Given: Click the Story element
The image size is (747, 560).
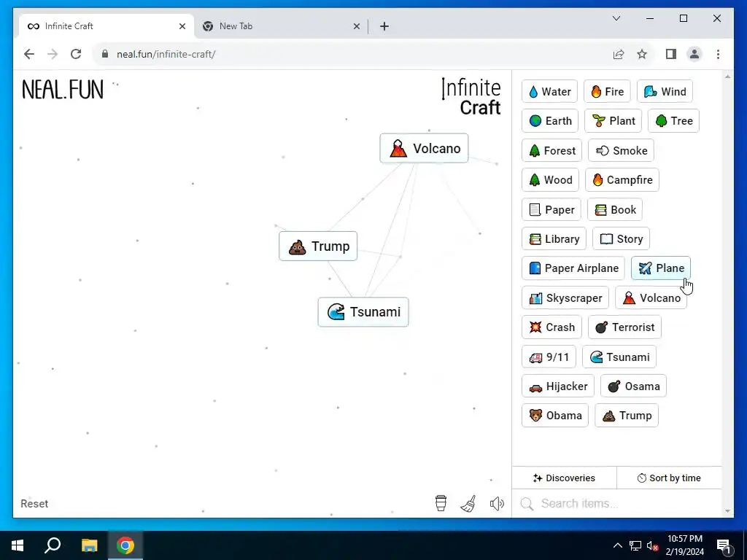Looking at the screenshot, I should [621, 239].
